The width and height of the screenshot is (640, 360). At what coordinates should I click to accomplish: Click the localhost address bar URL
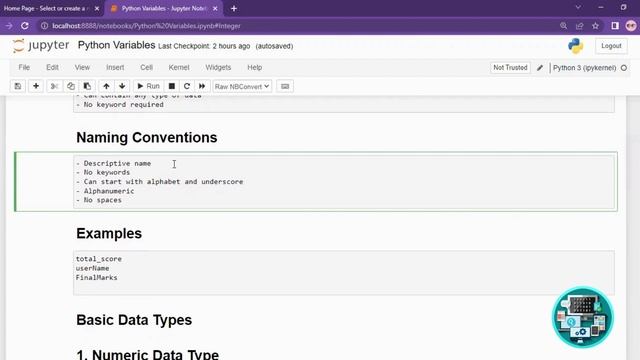click(x=147, y=26)
